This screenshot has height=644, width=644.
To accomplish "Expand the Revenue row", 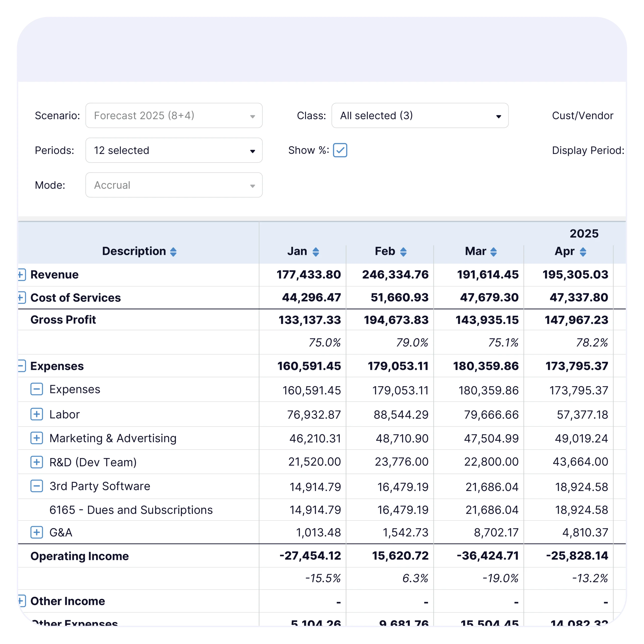I will coord(21,275).
